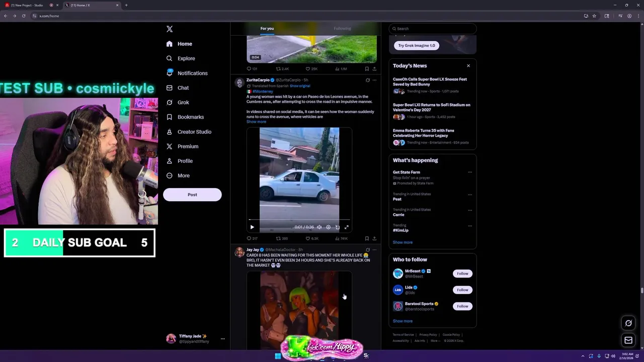
Task: Open options for Carrie trend
Action: coord(470,210)
